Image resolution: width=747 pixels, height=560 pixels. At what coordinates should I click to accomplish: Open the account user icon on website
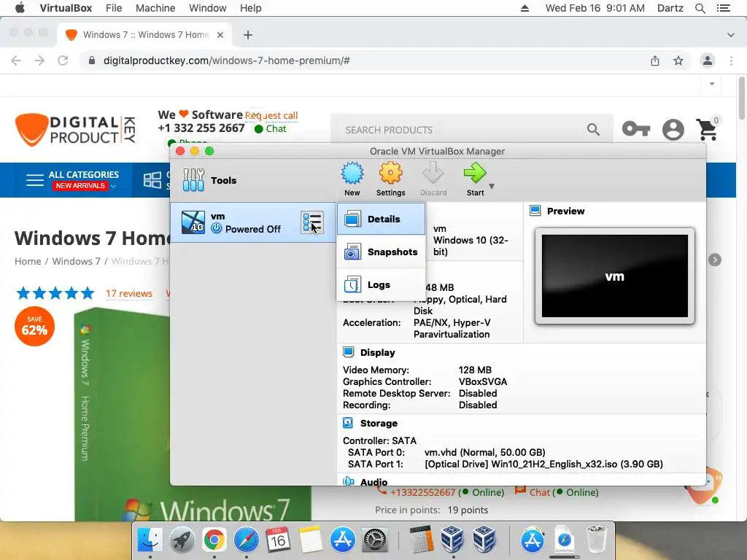[673, 130]
